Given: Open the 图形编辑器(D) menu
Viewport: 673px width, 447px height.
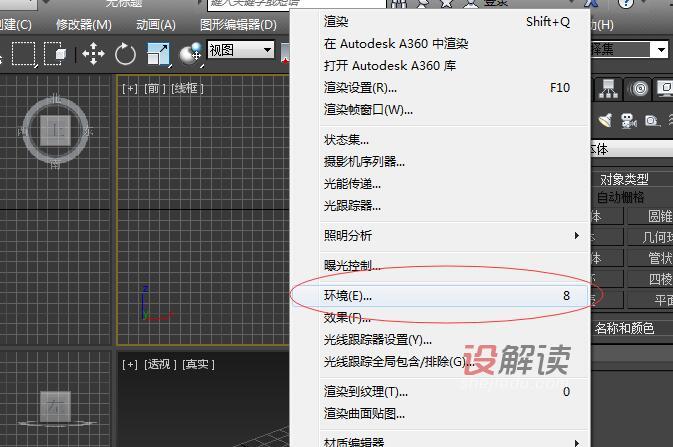Looking at the screenshot, I should 239,25.
